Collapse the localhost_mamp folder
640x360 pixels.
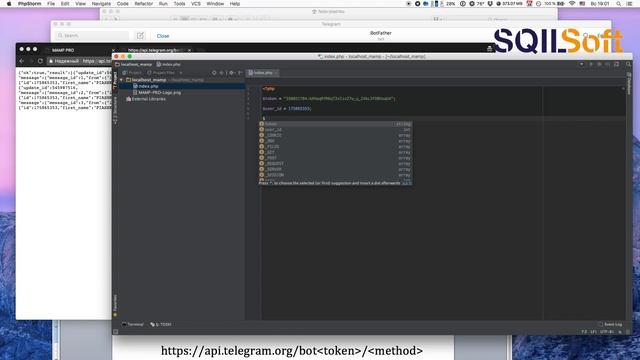point(121,80)
